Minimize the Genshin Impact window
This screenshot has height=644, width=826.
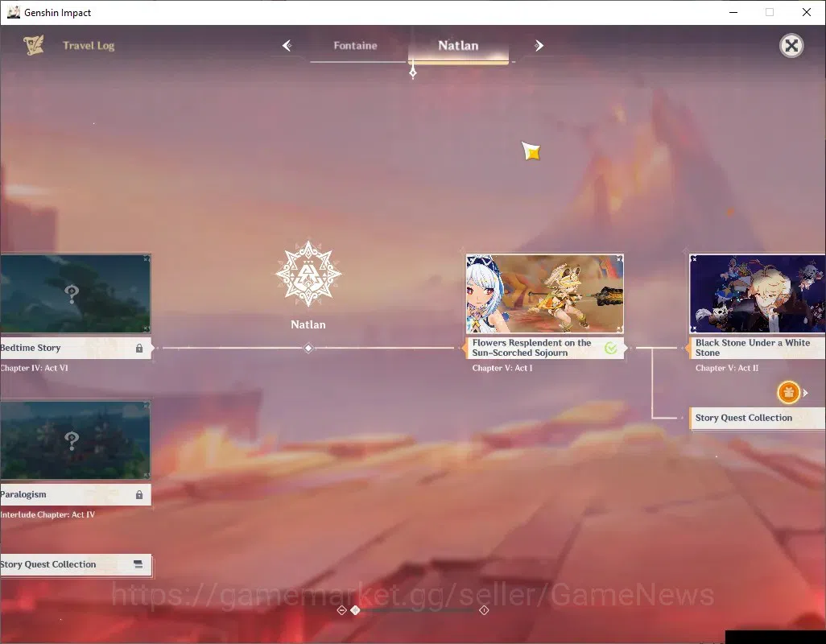[x=733, y=12]
